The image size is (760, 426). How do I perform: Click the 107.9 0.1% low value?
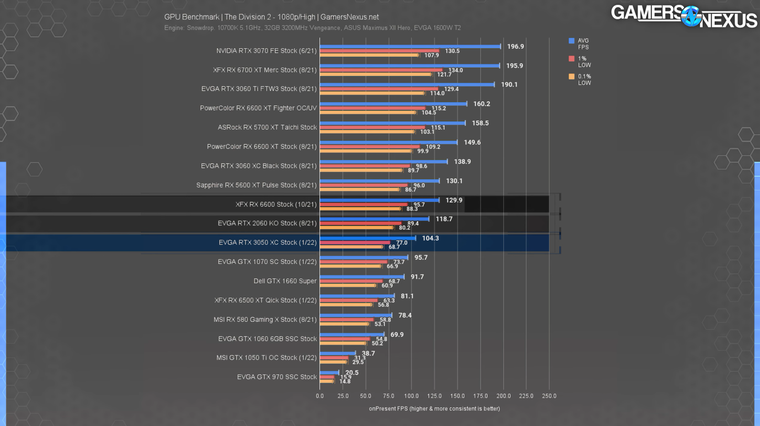coord(431,55)
